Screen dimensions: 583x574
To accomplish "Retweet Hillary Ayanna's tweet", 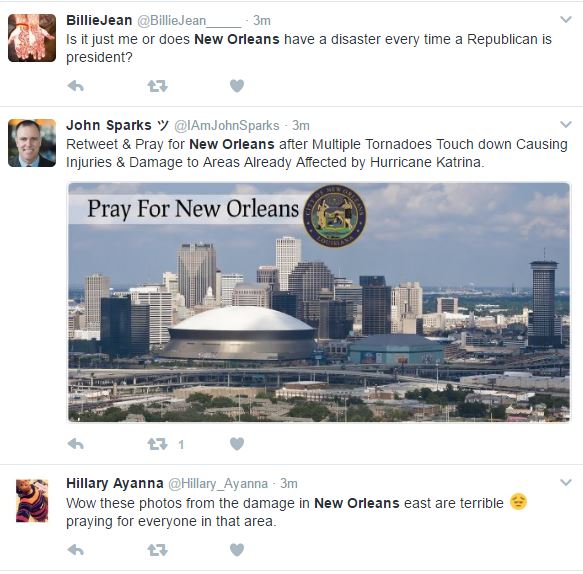I will [157, 549].
